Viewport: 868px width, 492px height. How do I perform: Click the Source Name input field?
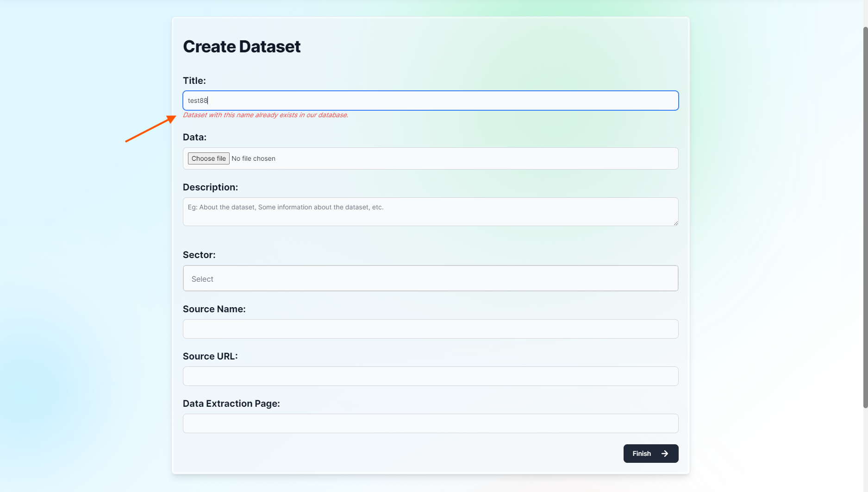[430, 329]
